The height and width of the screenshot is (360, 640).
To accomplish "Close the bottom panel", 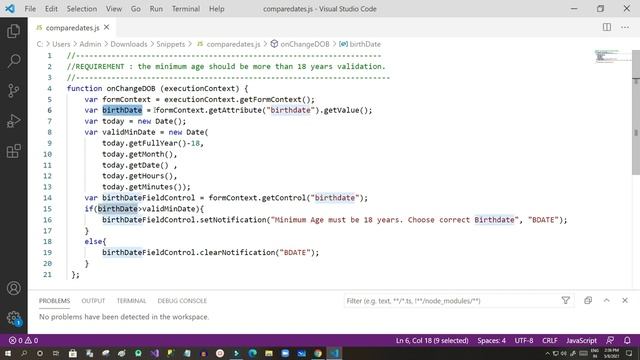I will 625,300.
